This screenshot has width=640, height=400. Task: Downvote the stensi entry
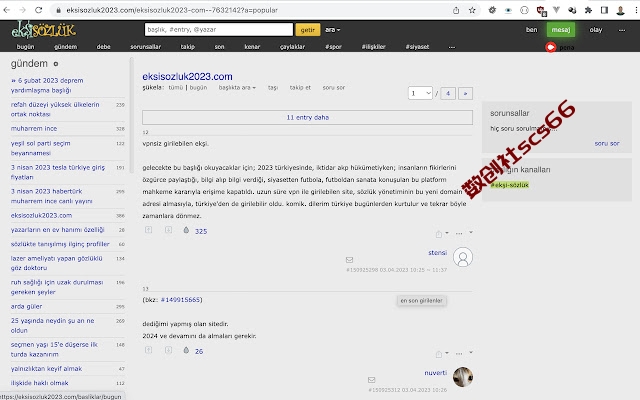(x=168, y=230)
